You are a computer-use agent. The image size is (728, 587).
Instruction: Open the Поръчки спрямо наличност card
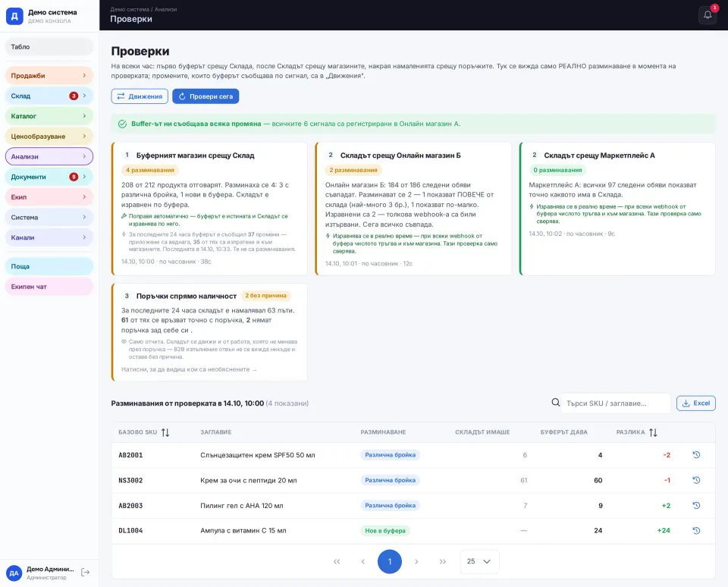point(209,332)
